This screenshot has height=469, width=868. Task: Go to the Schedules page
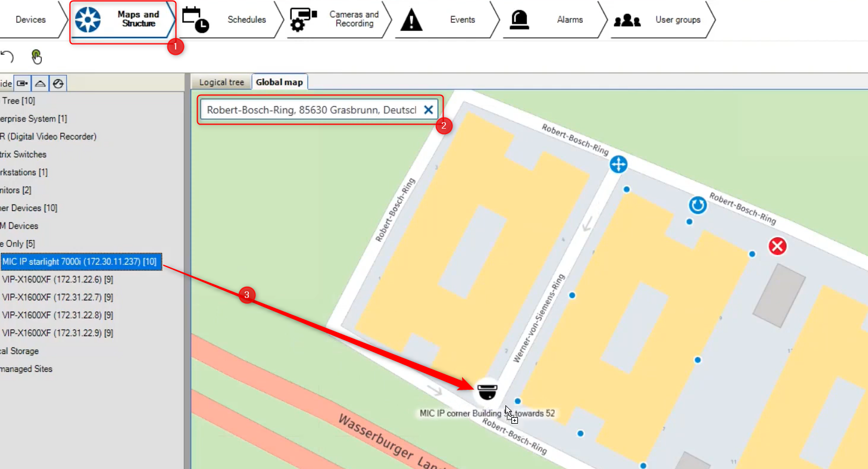pyautogui.click(x=232, y=20)
